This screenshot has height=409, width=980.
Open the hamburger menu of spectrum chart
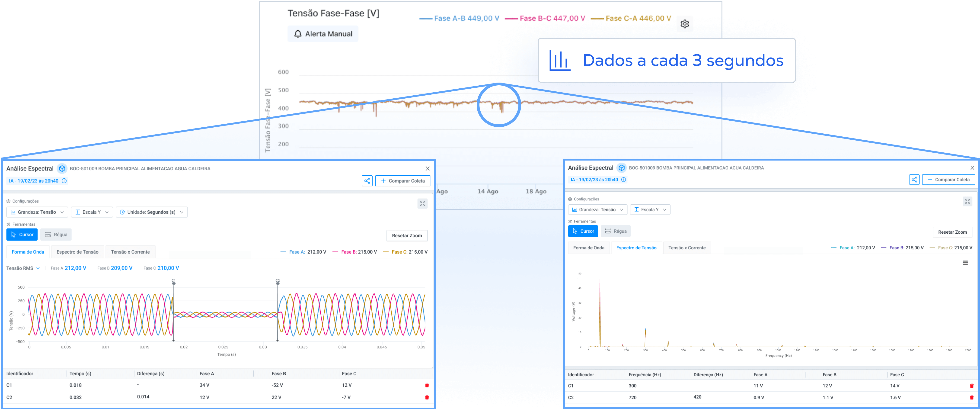pos(965,263)
